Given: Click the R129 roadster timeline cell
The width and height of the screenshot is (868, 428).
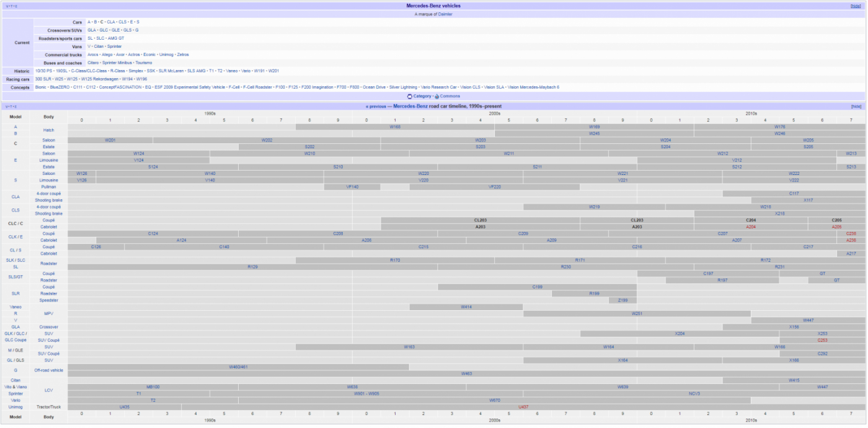Looking at the screenshot, I should pos(252,267).
